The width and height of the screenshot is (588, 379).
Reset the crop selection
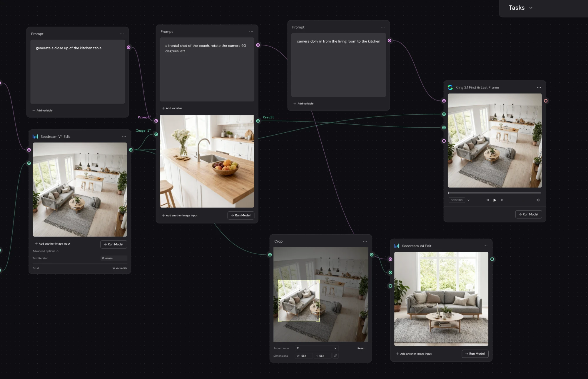click(x=361, y=348)
